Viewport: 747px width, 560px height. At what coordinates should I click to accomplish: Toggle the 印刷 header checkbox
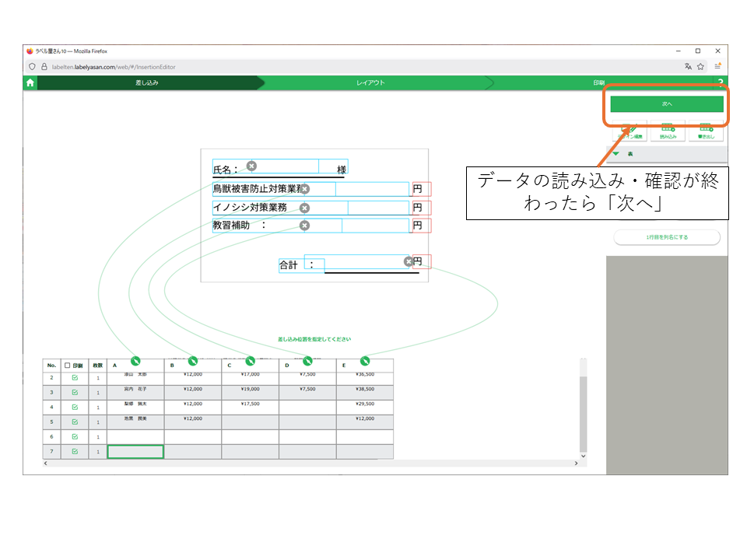68,365
